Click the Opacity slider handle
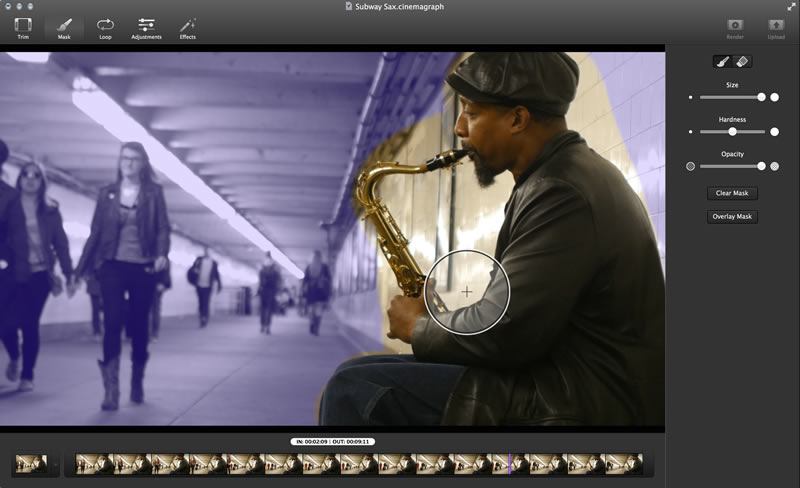Viewport: 800px width, 488px height. click(761, 166)
